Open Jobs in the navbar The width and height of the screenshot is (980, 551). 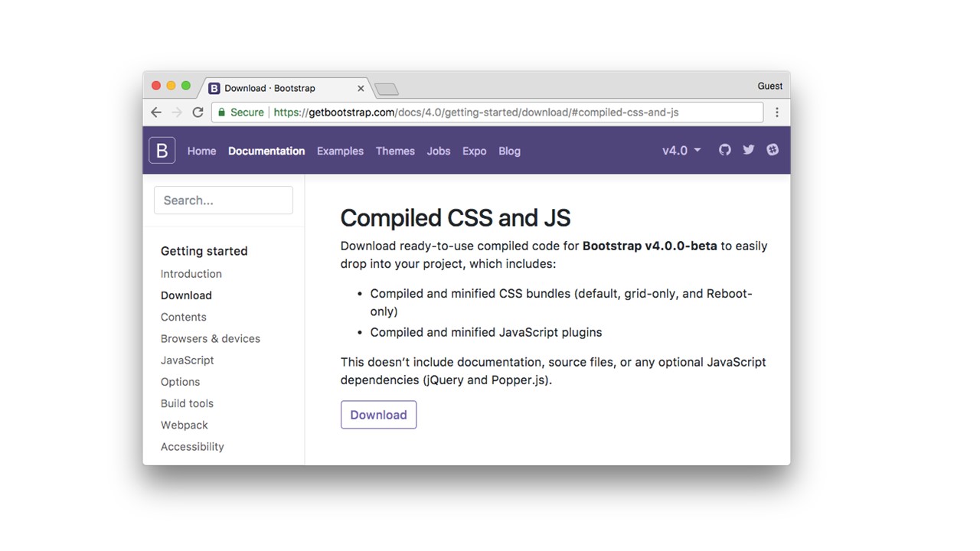pyautogui.click(x=438, y=151)
